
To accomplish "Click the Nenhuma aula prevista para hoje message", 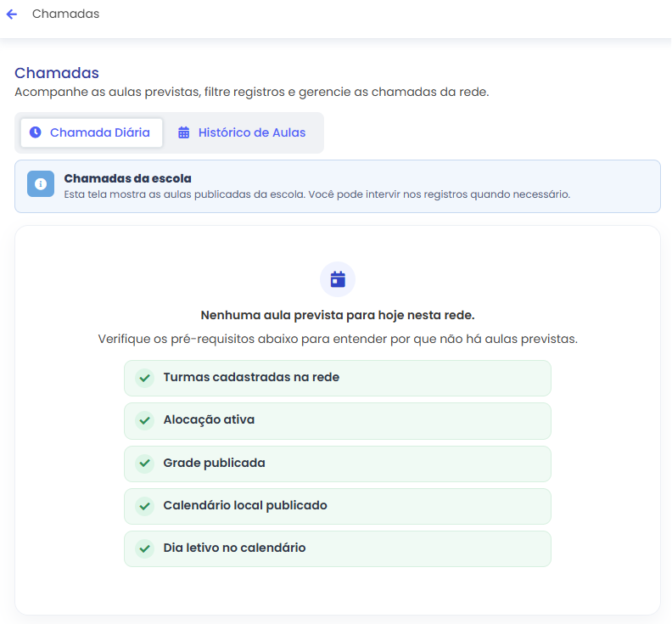I will [x=338, y=315].
